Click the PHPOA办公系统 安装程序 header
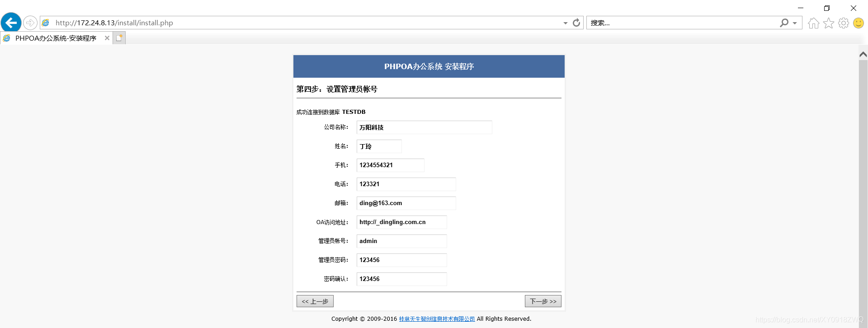 tap(429, 66)
